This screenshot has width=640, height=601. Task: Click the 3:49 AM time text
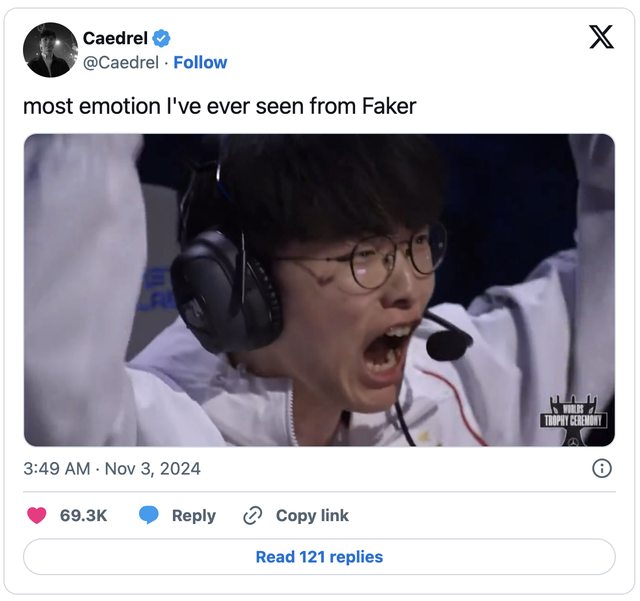(x=57, y=469)
